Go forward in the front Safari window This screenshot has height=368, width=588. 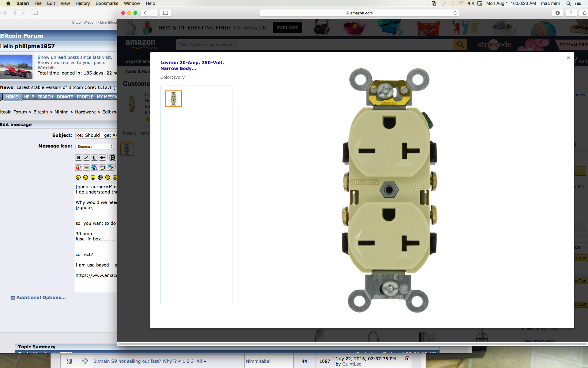(x=154, y=13)
